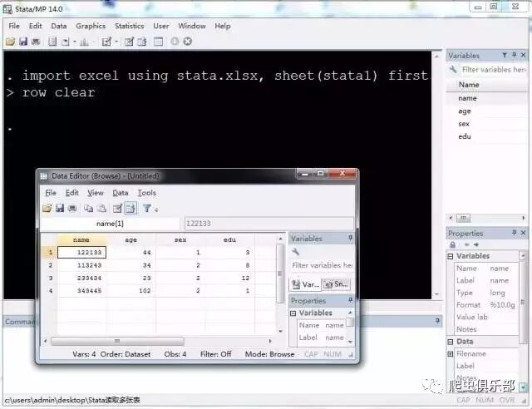The width and height of the screenshot is (532, 409).
Task: Open Data Editor (Browse) icon in main toolbar
Action: pos(142,42)
